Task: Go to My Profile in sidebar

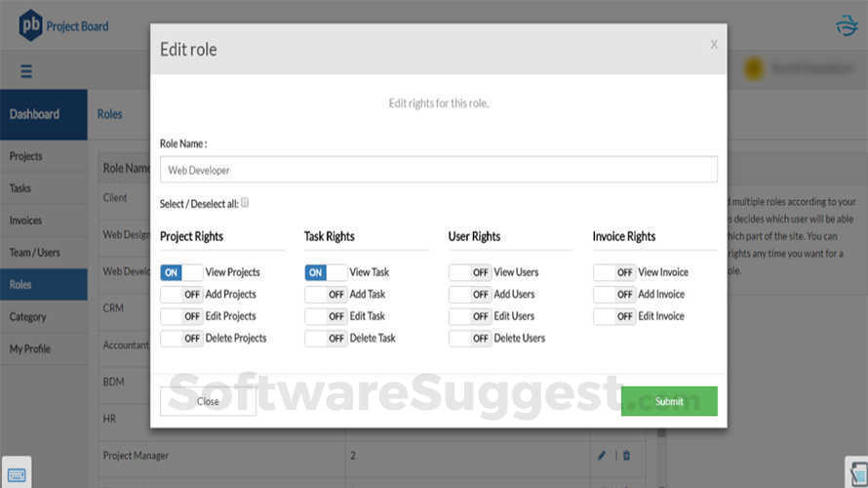Action: coord(30,348)
